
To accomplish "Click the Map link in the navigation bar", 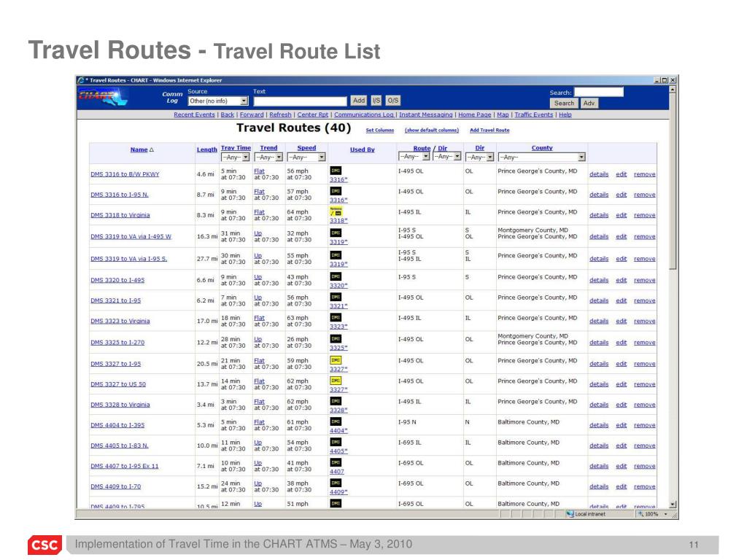I will click(x=503, y=114).
